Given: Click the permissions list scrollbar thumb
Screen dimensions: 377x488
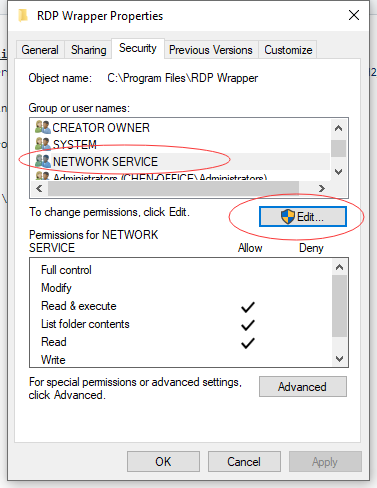Looking at the screenshot, I should pos(339,306).
